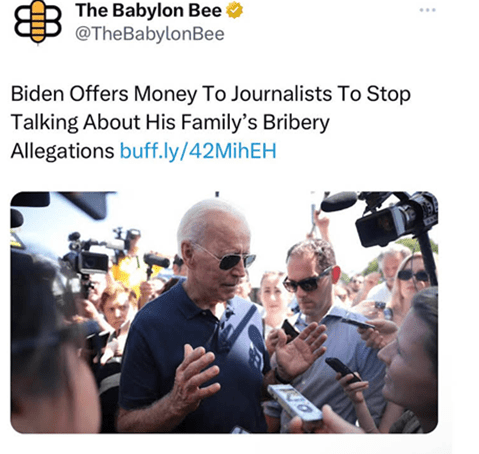This screenshot has height=454, width=479.
Task: Click the black smartphone held toward the speaker
Action: (342, 370)
